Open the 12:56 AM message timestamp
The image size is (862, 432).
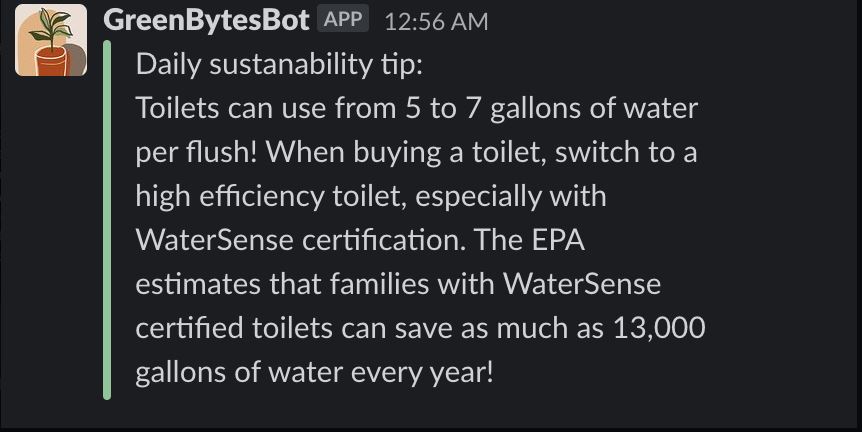(x=436, y=21)
